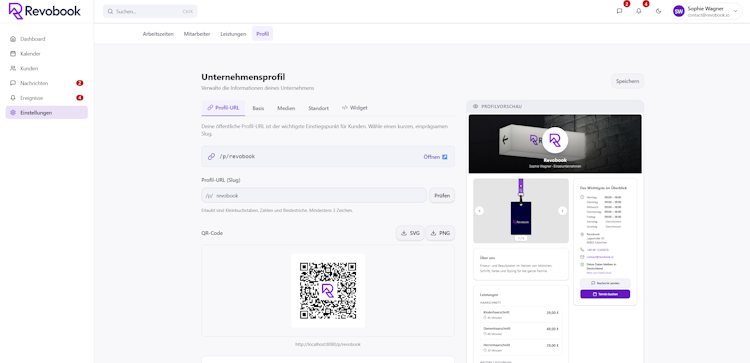
Task: Download QR code as SVG
Action: [410, 233]
